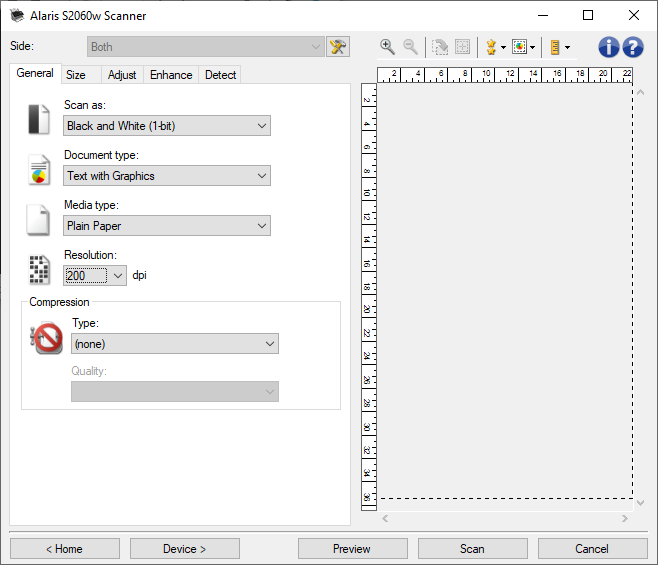Image resolution: width=658 pixels, height=565 pixels.
Task: Switch to the Detect tab
Action: (x=220, y=75)
